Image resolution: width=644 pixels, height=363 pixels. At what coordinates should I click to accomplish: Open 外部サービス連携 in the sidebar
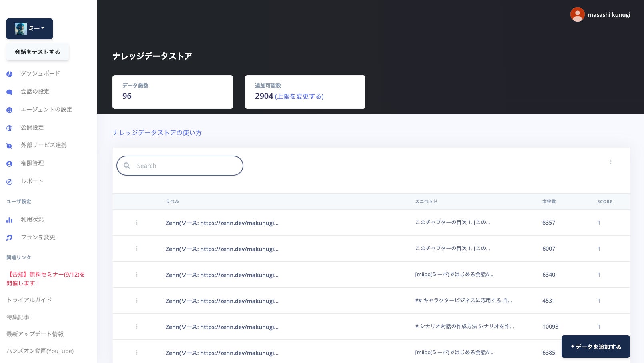[44, 145]
